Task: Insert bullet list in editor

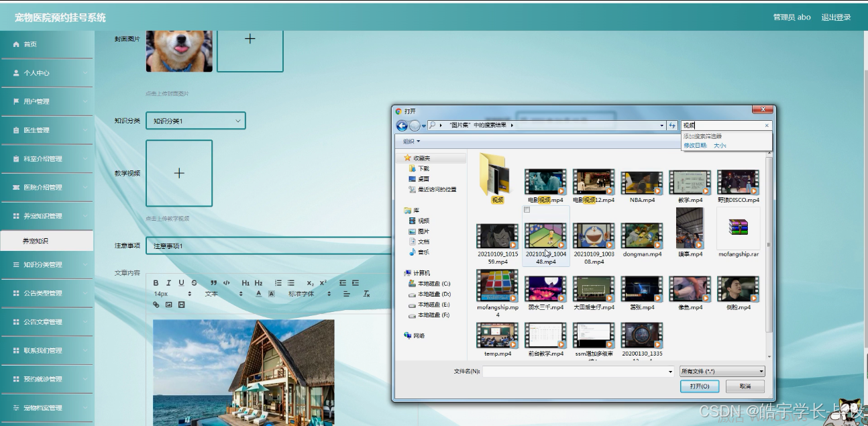Action: tap(290, 283)
